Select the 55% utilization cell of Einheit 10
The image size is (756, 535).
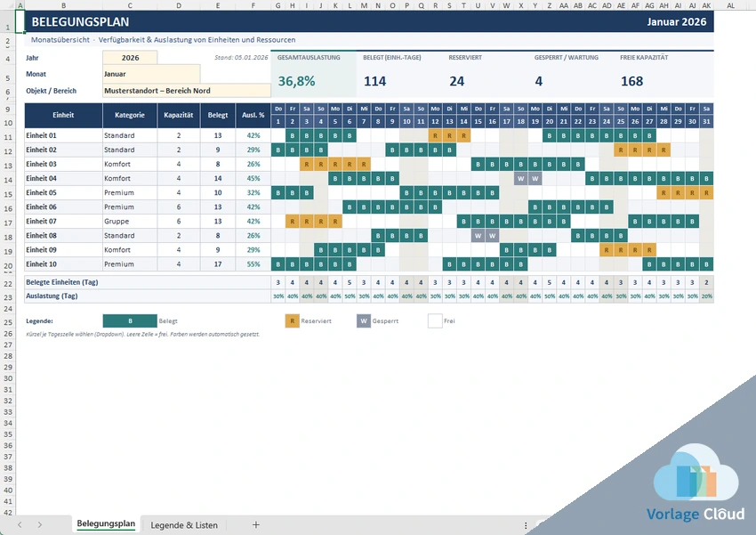[253, 264]
